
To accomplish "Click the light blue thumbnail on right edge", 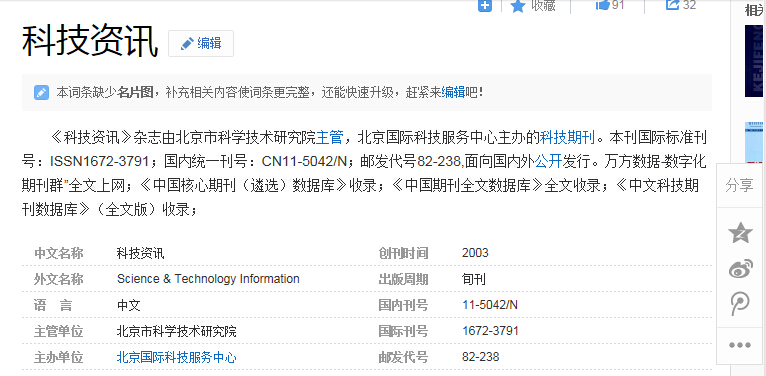I will (x=755, y=142).
